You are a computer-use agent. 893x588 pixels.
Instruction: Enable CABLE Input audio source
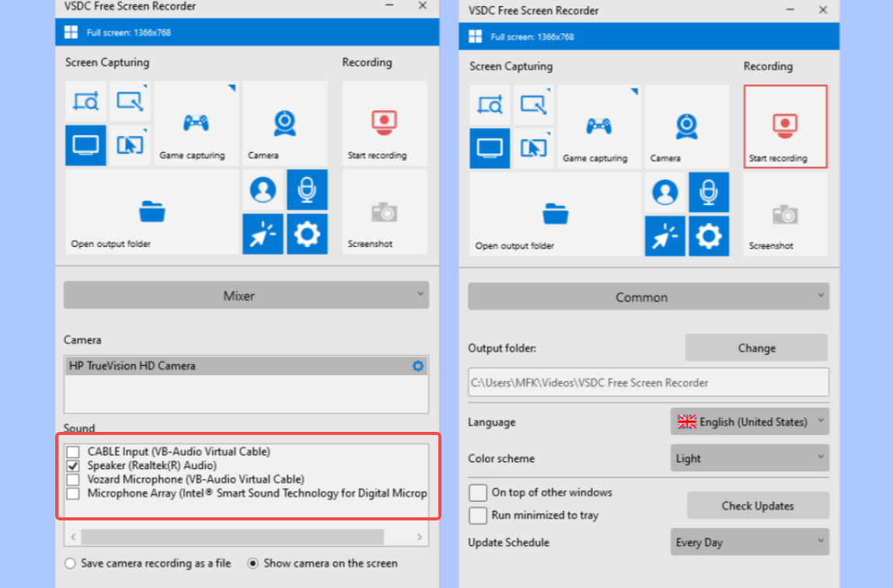coord(73,451)
